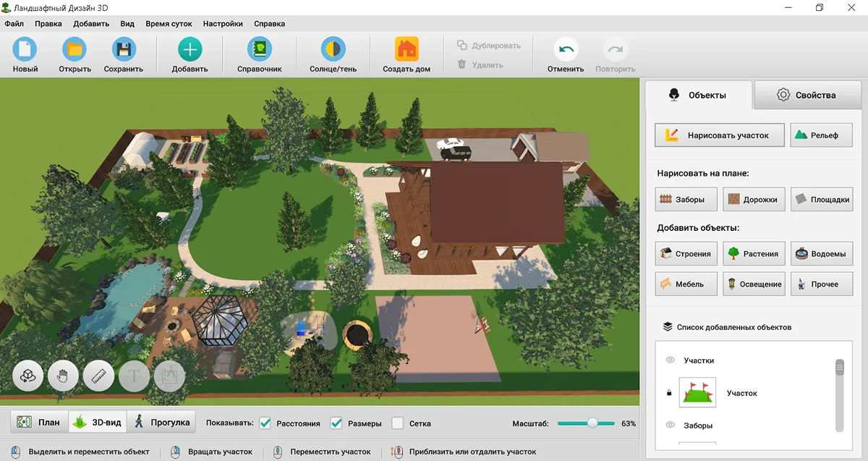The image size is (868, 461).
Task: Open the Настройки menu
Action: [x=223, y=23]
